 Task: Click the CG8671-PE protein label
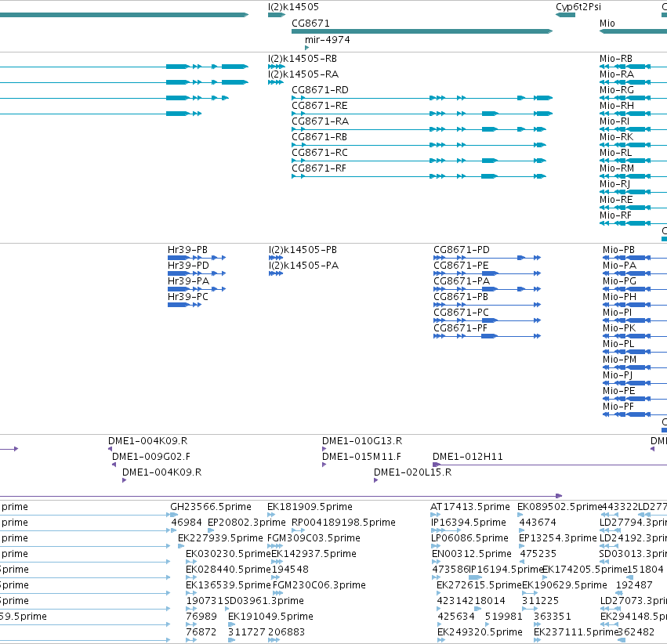461,266
